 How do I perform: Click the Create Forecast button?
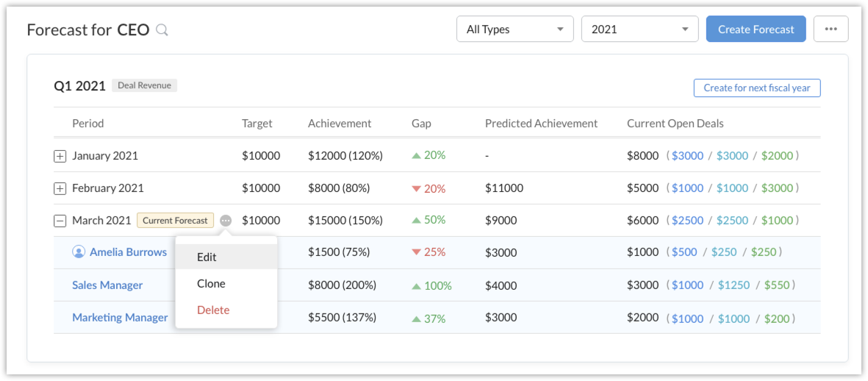756,29
